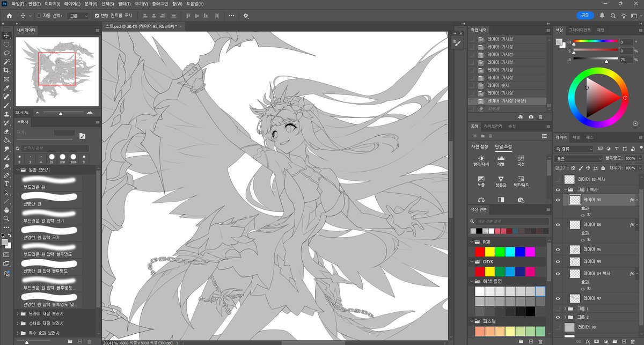The height and width of the screenshot is (345, 644).
Task: Click the blue 공유 share button
Action: click(586, 16)
